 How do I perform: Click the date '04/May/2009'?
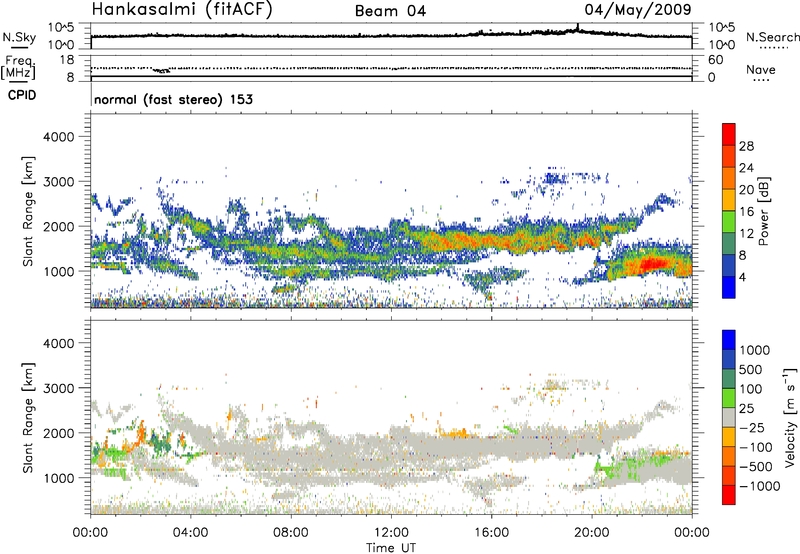tap(638, 10)
